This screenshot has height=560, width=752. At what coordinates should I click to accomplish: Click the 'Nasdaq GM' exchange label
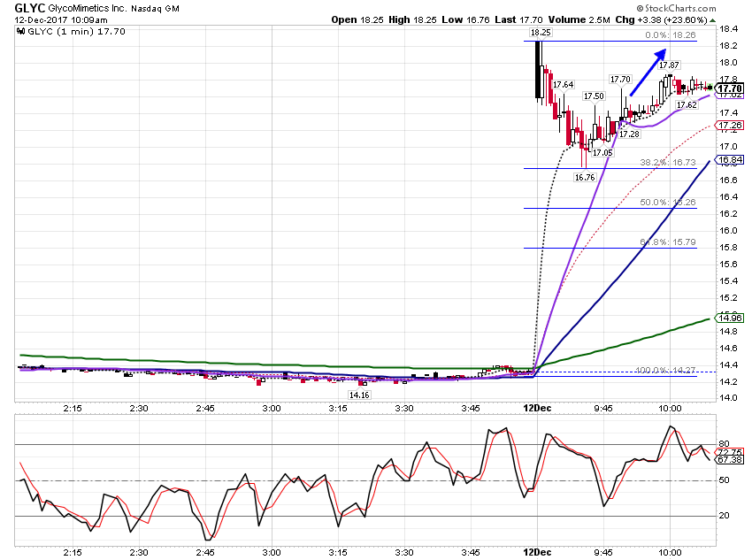tap(155, 8)
